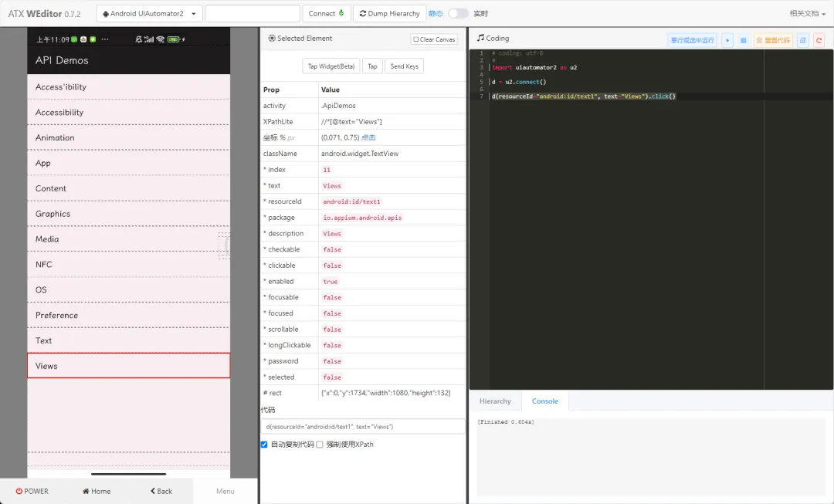Image resolution: width=834 pixels, height=504 pixels.
Task: Click the Tap button
Action: [x=372, y=66]
